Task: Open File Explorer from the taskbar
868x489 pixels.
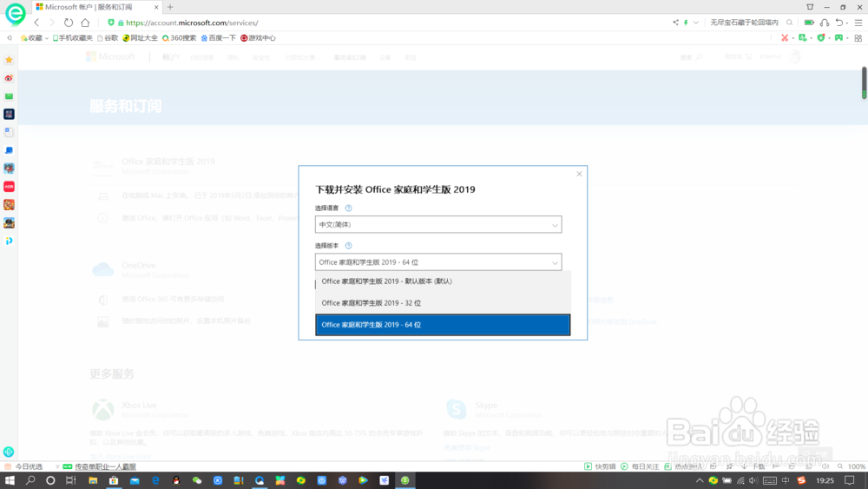Action: [x=93, y=480]
